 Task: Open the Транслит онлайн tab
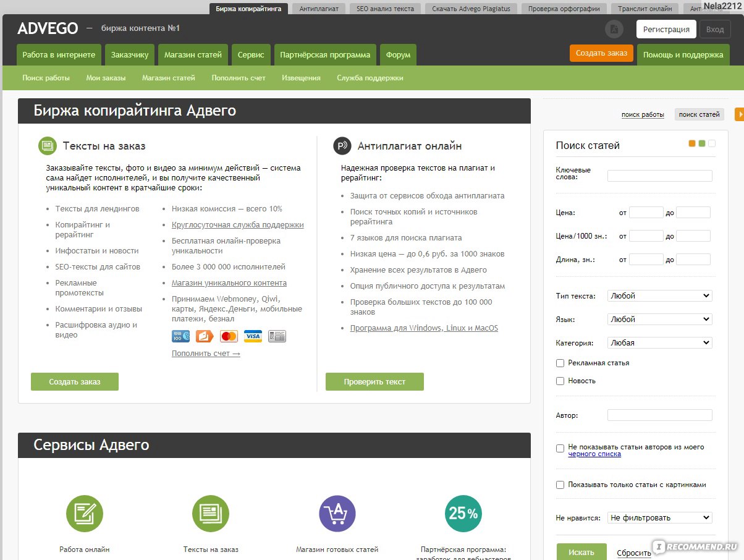645,9
